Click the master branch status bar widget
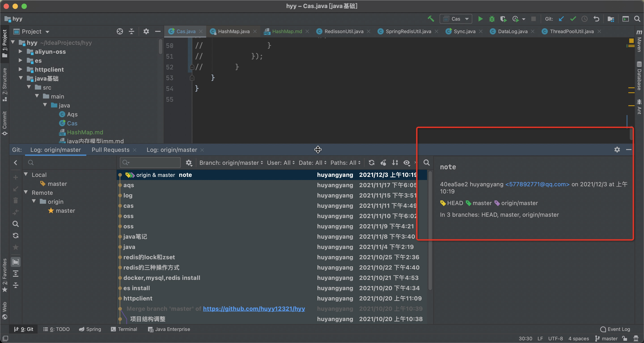The height and width of the screenshot is (343, 644). (606, 339)
